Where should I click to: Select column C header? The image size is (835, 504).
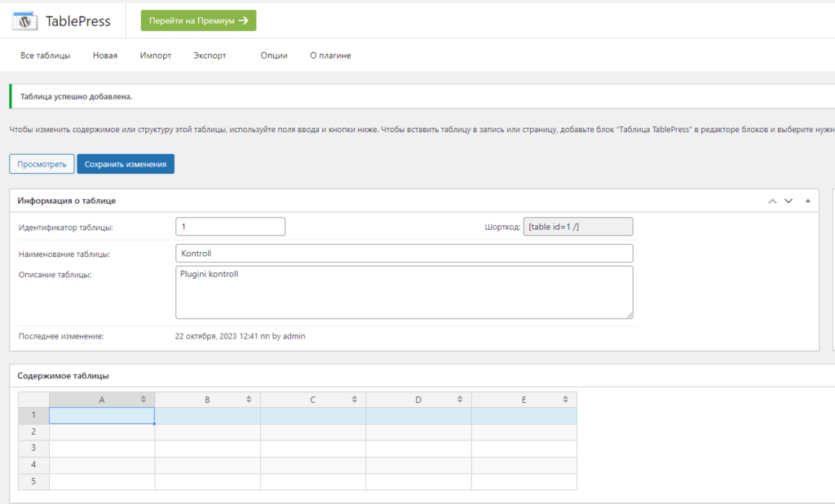coord(312,400)
